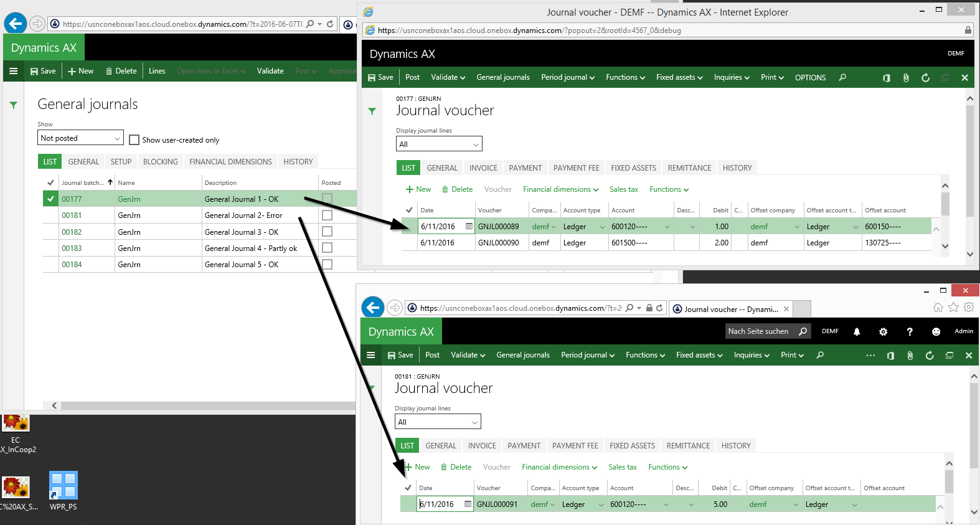Open journal batch 00182 link
The image size is (980, 525).
72,232
